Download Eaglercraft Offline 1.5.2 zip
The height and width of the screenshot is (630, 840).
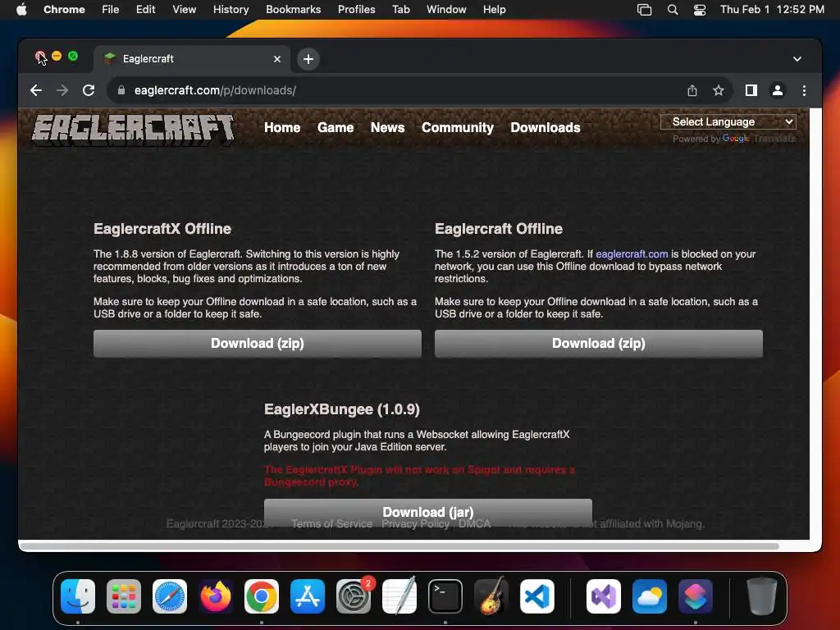(x=598, y=344)
